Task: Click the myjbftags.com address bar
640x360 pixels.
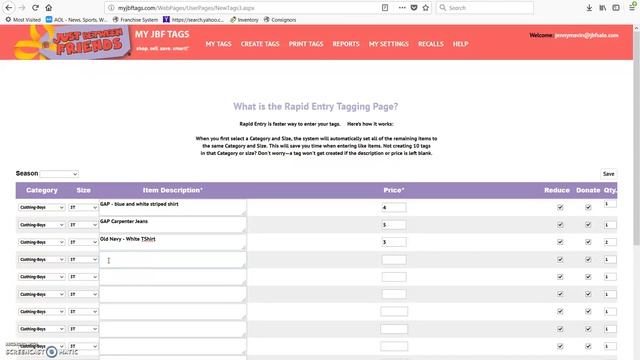Action: 245,8
